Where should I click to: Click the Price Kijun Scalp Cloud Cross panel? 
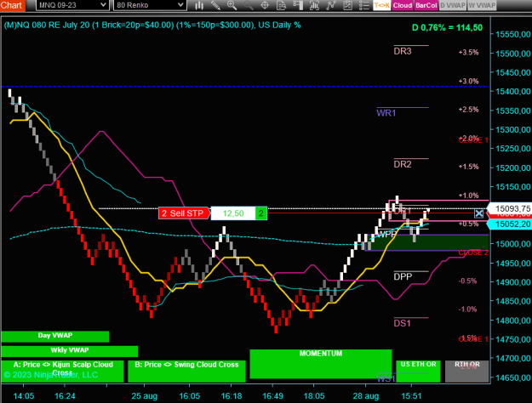(x=62, y=372)
